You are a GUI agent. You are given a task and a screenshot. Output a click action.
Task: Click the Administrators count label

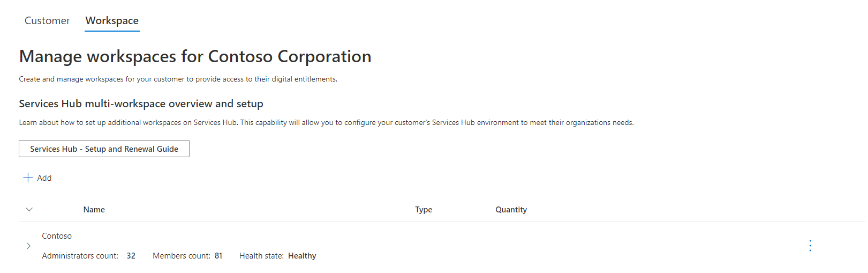tap(80, 256)
